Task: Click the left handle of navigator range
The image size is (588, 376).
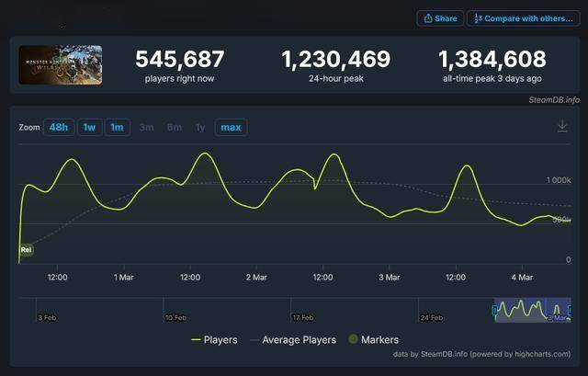Action: [x=494, y=311]
